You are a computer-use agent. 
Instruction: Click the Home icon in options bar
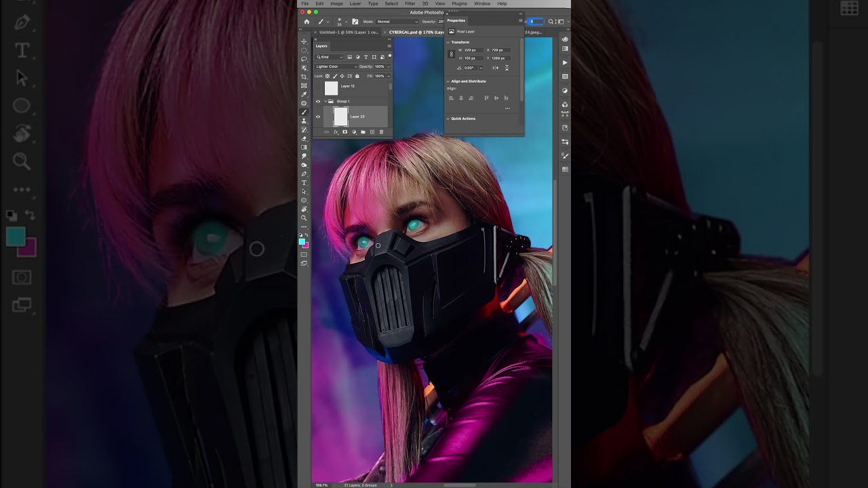[x=307, y=22]
